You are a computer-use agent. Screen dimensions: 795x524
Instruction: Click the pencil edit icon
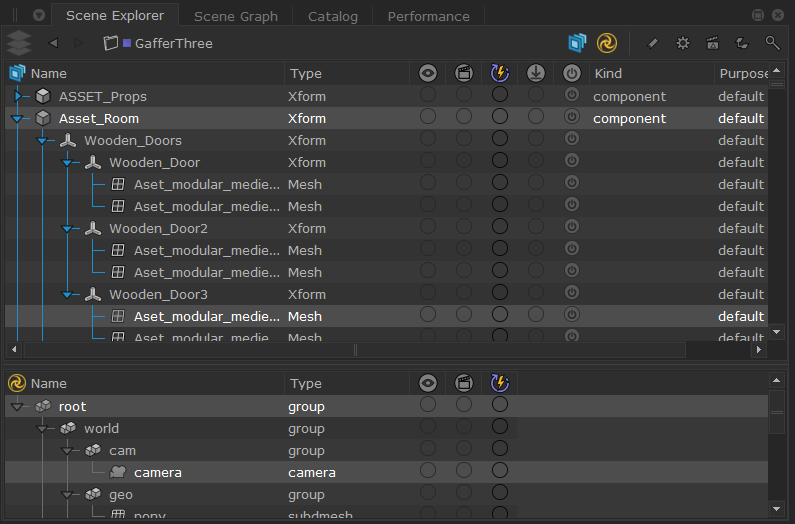pos(652,43)
